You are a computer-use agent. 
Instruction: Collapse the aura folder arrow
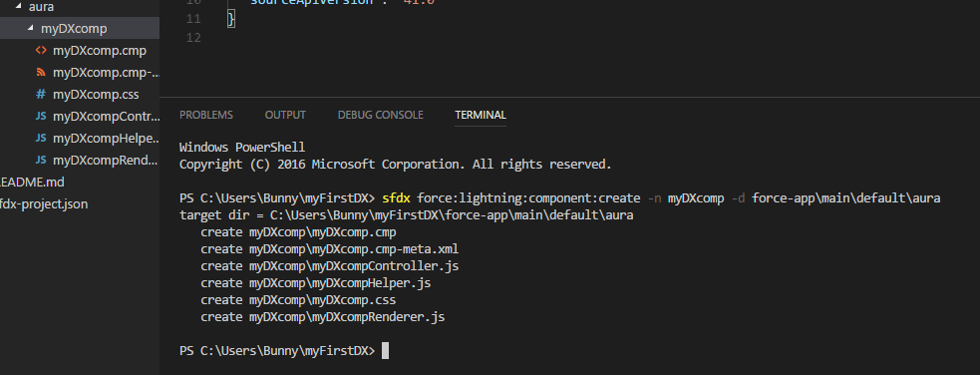point(18,7)
